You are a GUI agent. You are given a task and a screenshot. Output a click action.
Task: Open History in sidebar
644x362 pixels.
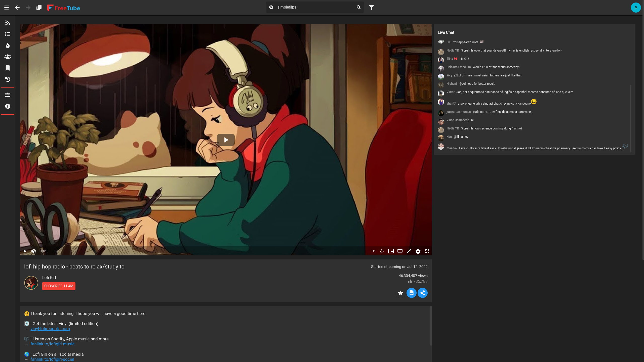[x=8, y=79]
